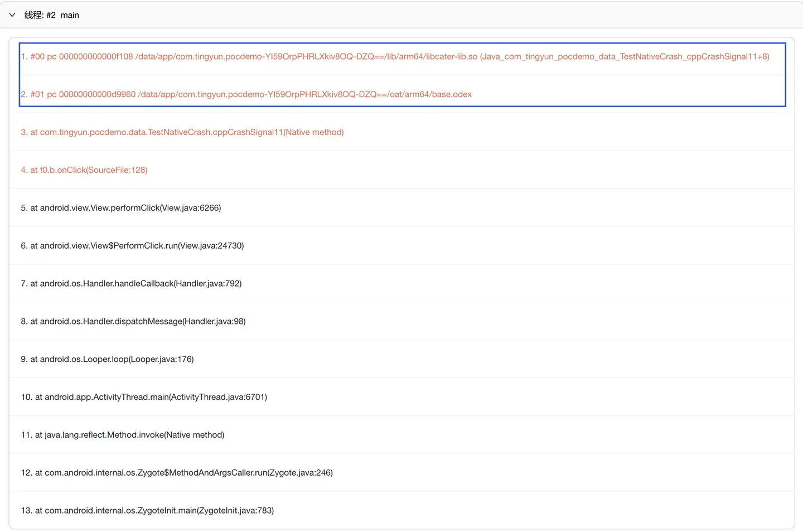
Task: Click the ZygoteInit.main(ZygoteInit.java:783) frame
Action: point(147,511)
